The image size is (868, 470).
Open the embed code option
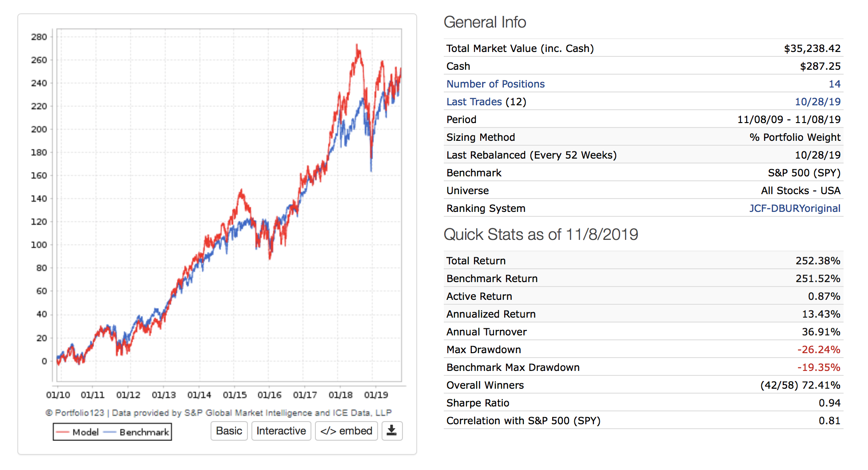(x=346, y=431)
